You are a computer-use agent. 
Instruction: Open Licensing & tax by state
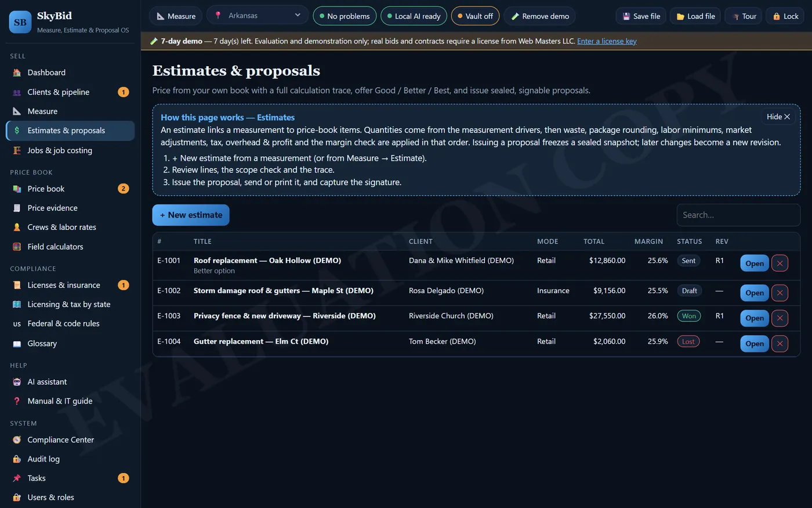click(70, 304)
